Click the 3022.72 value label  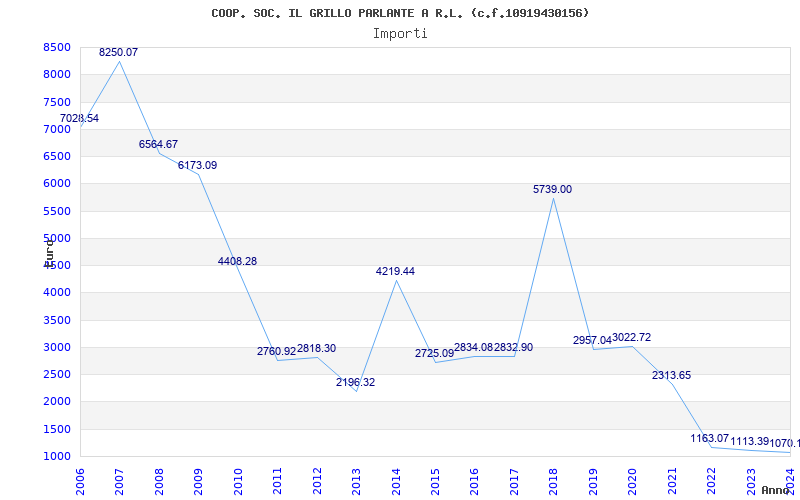click(x=632, y=337)
